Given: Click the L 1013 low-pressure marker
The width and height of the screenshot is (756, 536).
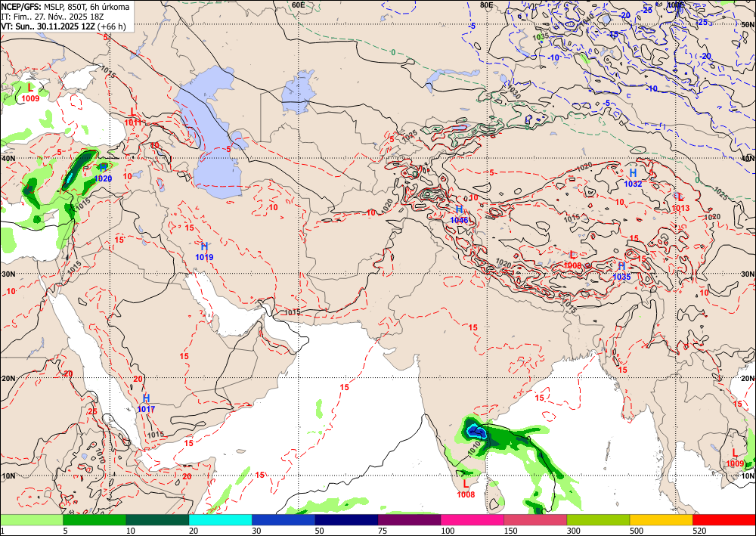Looking at the screenshot, I should pyautogui.click(x=680, y=203).
